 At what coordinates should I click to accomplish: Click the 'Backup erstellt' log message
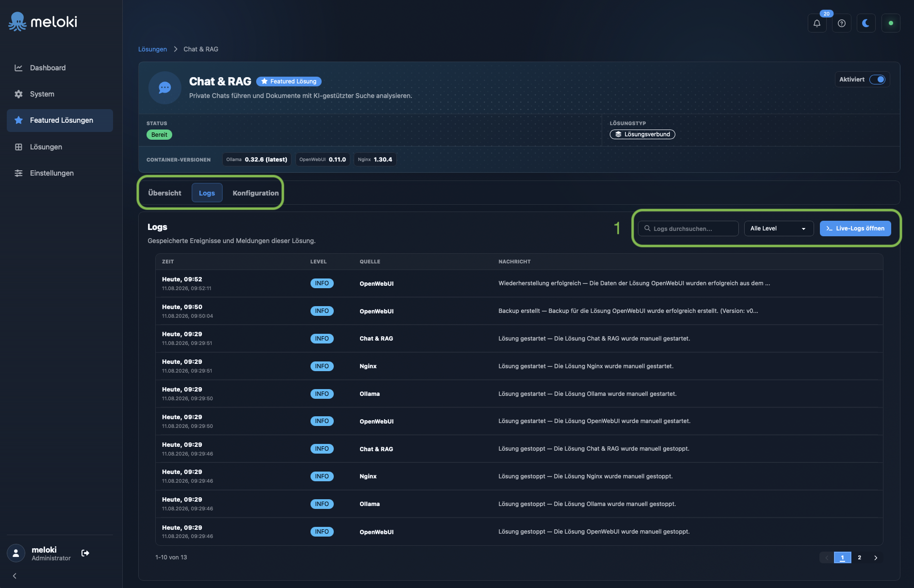[x=628, y=311]
